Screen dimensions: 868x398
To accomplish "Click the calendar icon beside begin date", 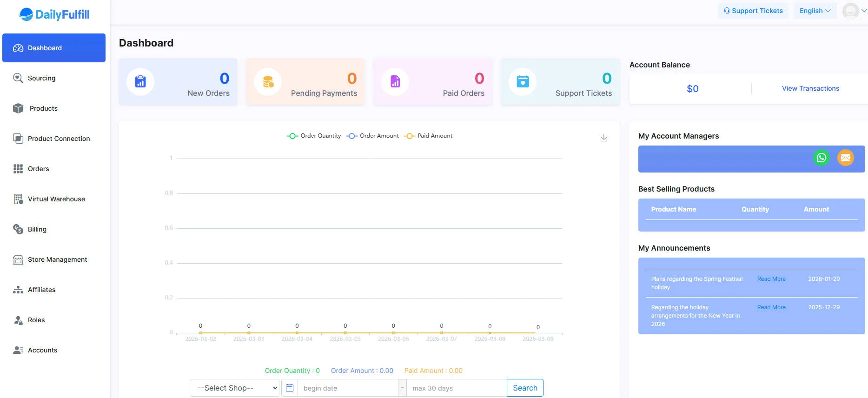I will coord(290,388).
